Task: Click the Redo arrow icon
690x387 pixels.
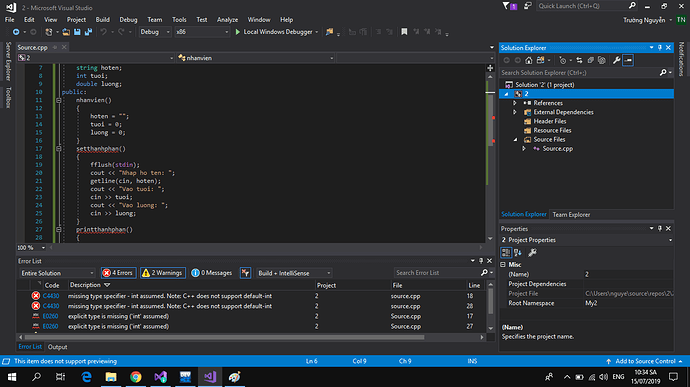Action: 121,32
